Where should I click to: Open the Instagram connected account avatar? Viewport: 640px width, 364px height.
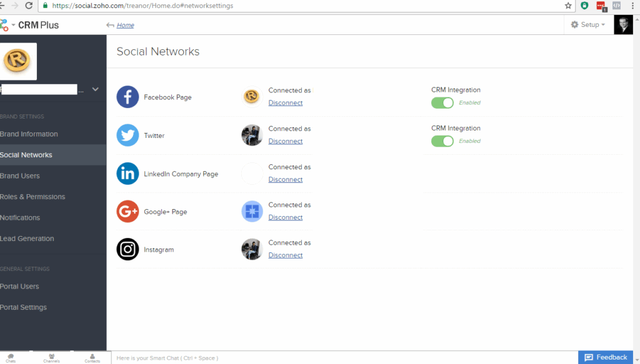tap(252, 249)
